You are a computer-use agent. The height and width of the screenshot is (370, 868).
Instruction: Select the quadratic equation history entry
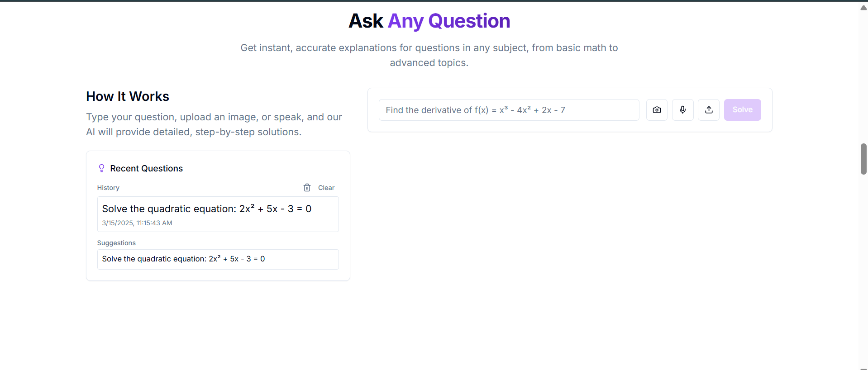pos(218,214)
